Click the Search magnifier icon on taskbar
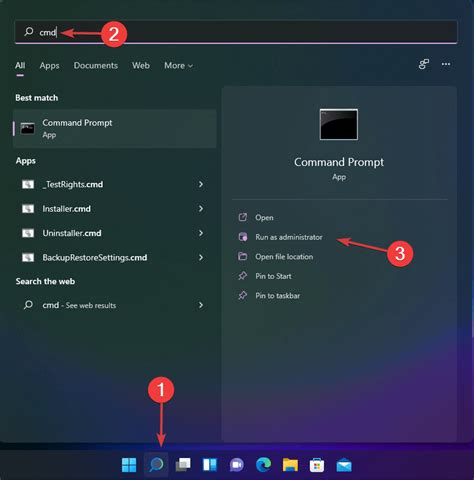The image size is (474, 480). click(156, 465)
